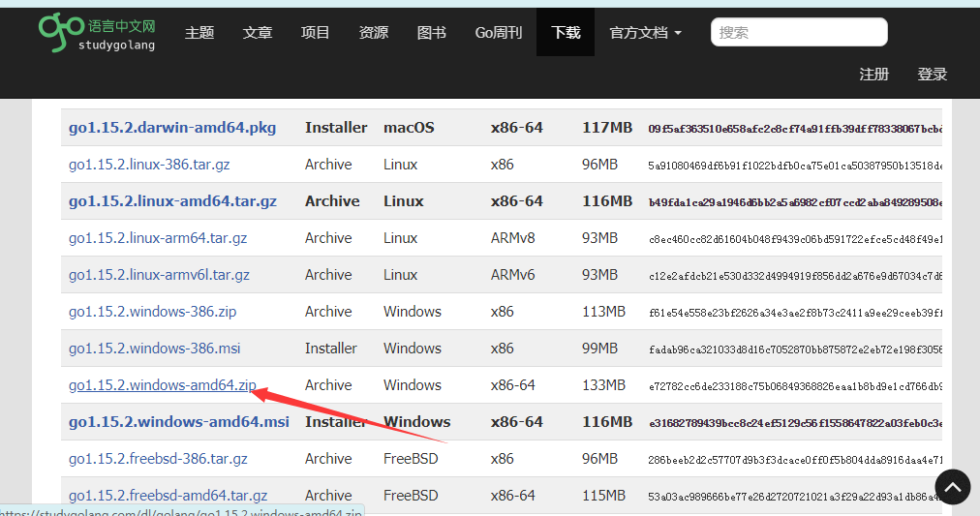The height and width of the screenshot is (516, 980).
Task: Click 113MB size in windows-386.zip row
Action: tap(603, 312)
